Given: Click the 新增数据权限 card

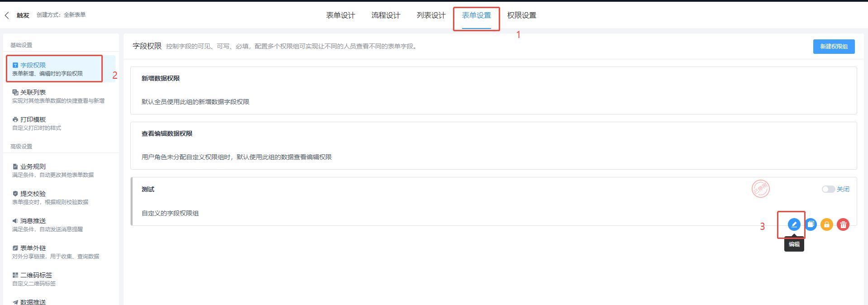Looking at the screenshot, I should (x=493, y=91).
